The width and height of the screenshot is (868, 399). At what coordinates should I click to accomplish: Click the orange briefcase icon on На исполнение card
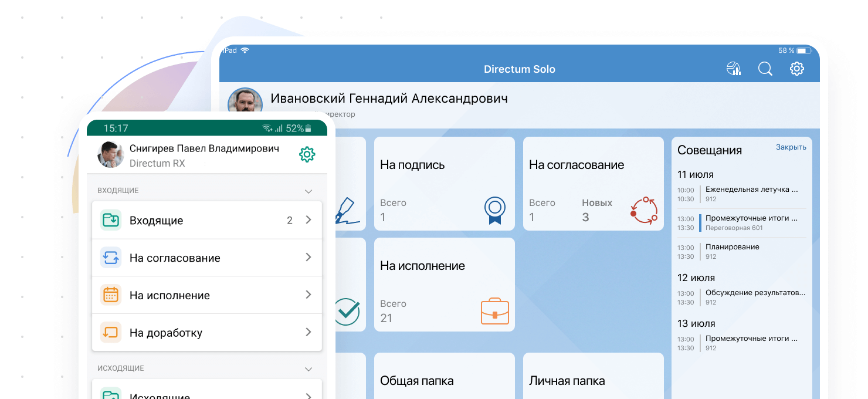point(494,311)
